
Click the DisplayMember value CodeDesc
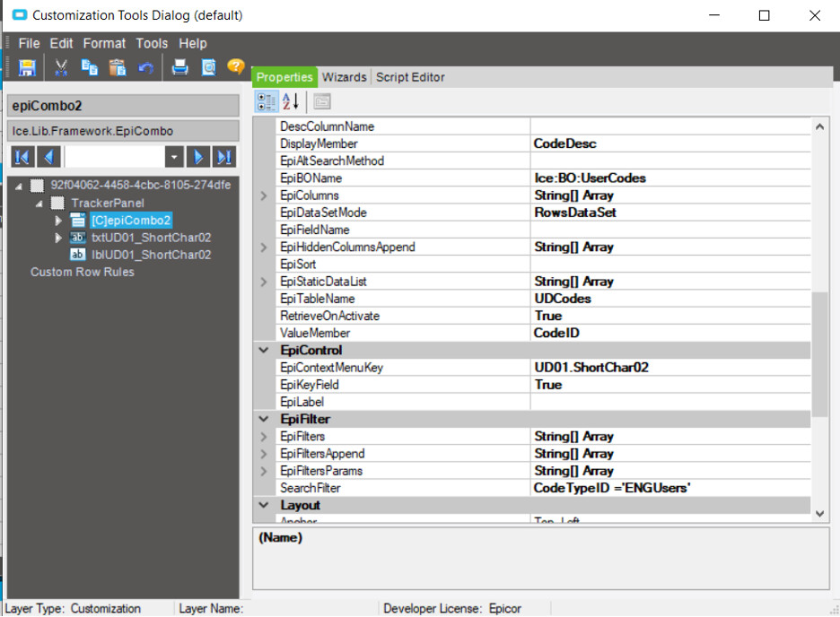click(564, 143)
